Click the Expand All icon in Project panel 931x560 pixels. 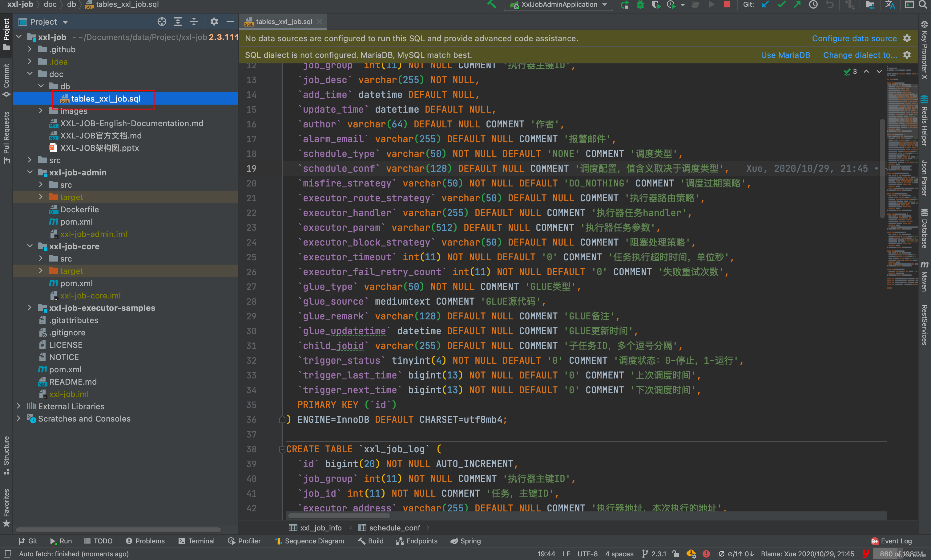click(x=178, y=22)
